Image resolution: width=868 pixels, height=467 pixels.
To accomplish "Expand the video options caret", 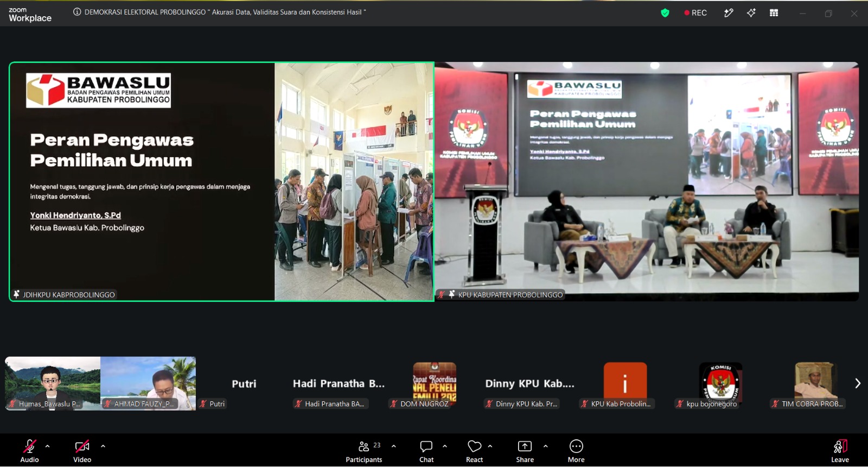I will point(103,446).
